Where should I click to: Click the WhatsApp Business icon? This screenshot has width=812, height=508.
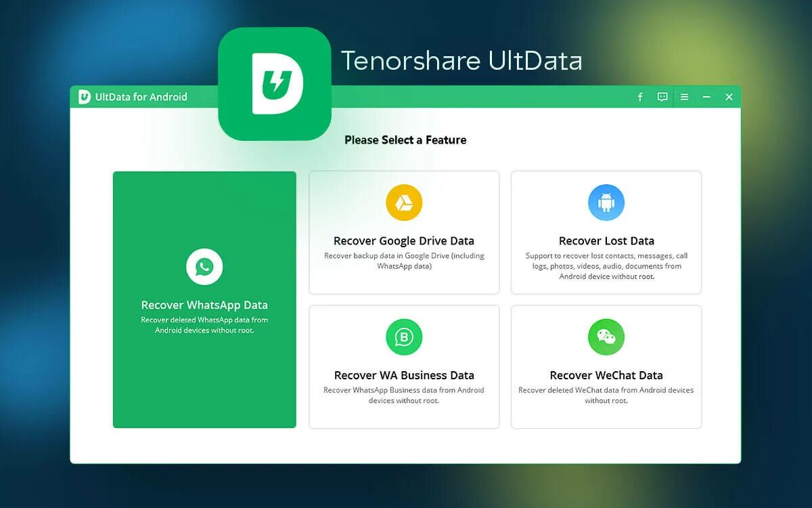[x=404, y=337]
